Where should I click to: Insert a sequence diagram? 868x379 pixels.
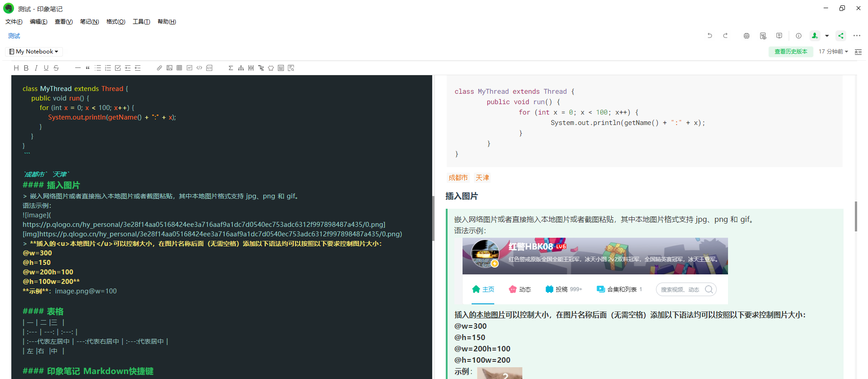point(251,68)
